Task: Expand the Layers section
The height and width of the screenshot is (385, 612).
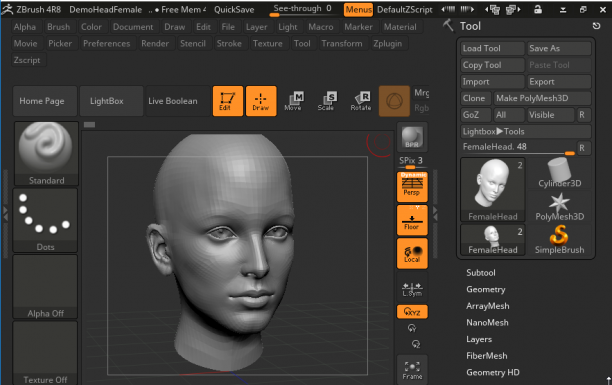Action: [x=479, y=339]
